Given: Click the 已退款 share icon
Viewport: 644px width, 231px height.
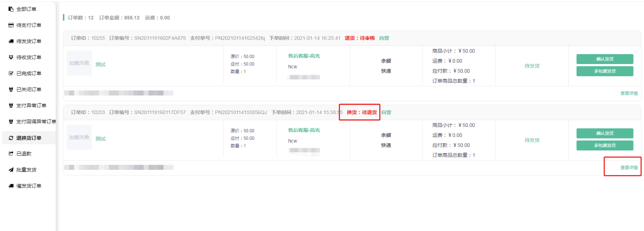Looking at the screenshot, I should click(x=11, y=154).
